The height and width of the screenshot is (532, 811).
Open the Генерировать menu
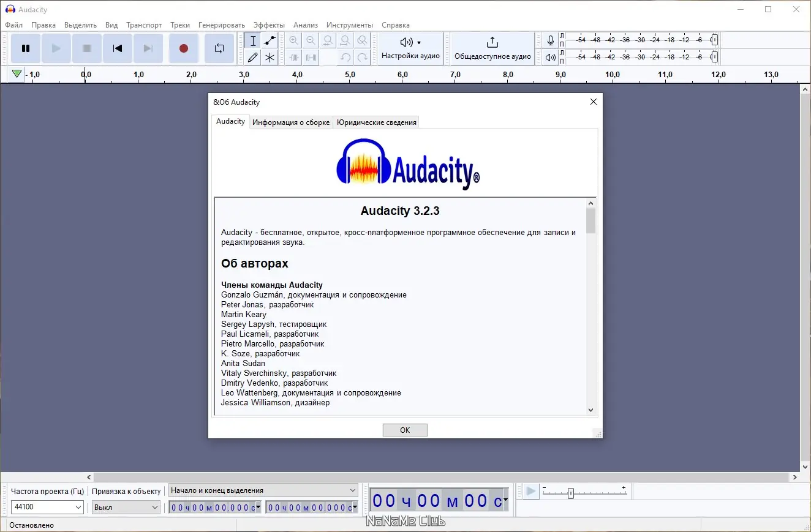tap(222, 25)
